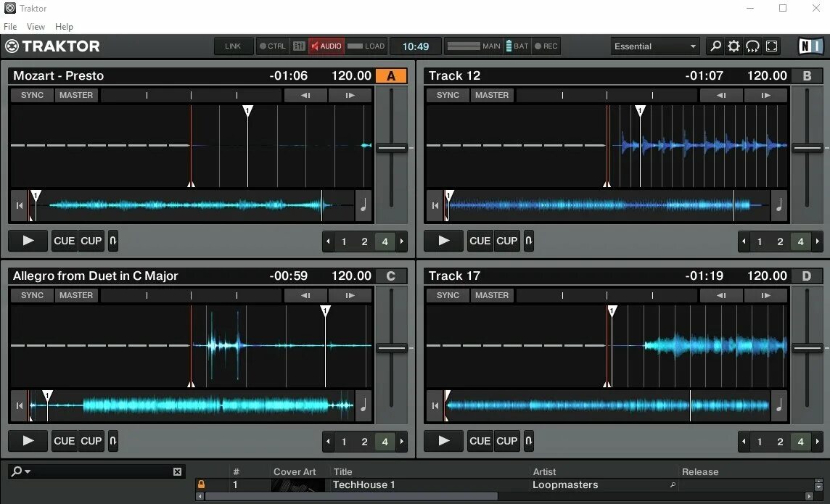Click the Native Instruments NI logo
830x504 pixels.
coord(811,46)
